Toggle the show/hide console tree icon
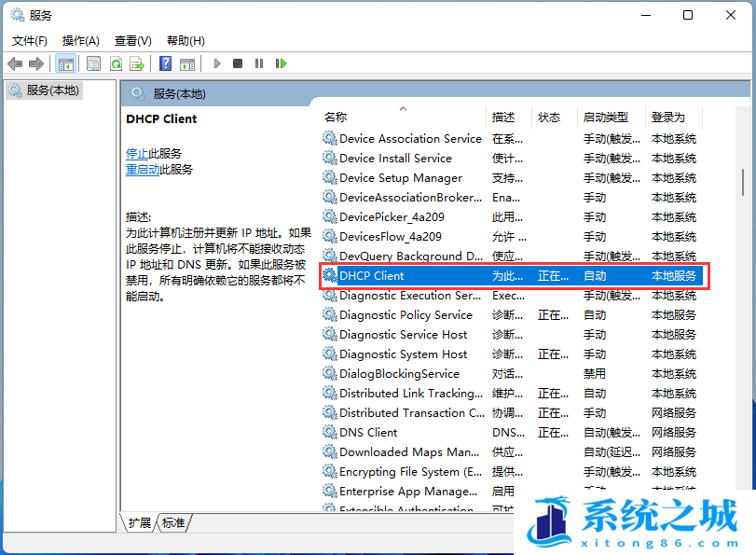 pyautogui.click(x=66, y=63)
